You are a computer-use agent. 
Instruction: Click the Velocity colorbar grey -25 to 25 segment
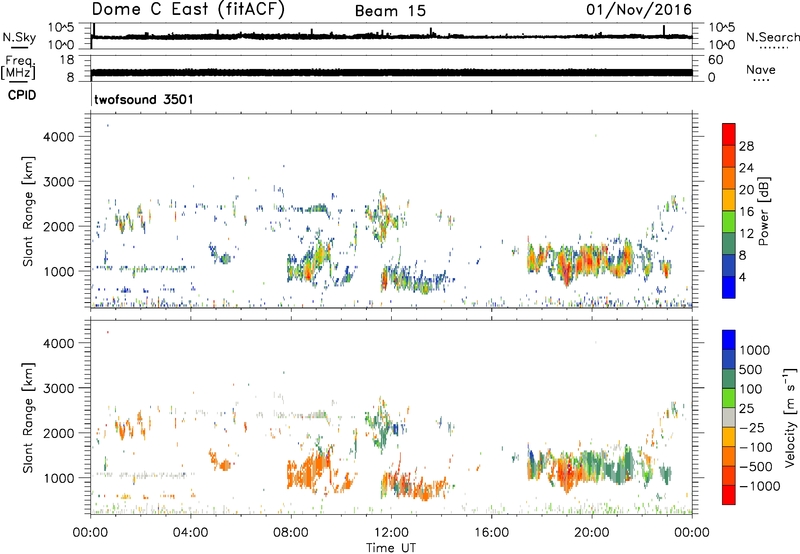click(x=729, y=418)
